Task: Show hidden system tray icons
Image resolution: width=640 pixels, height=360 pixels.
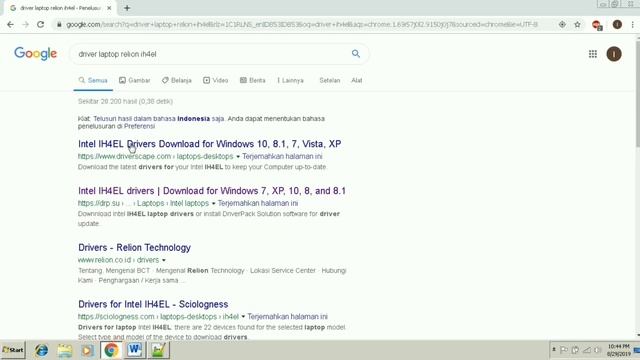Action: [554, 350]
